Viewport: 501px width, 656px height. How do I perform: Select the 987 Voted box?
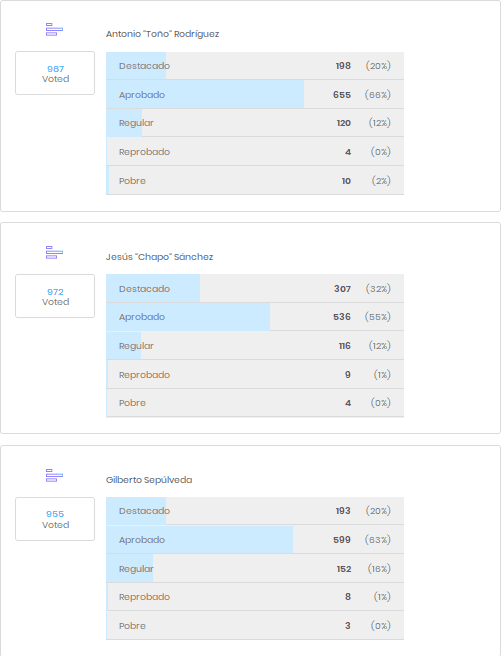click(x=55, y=73)
